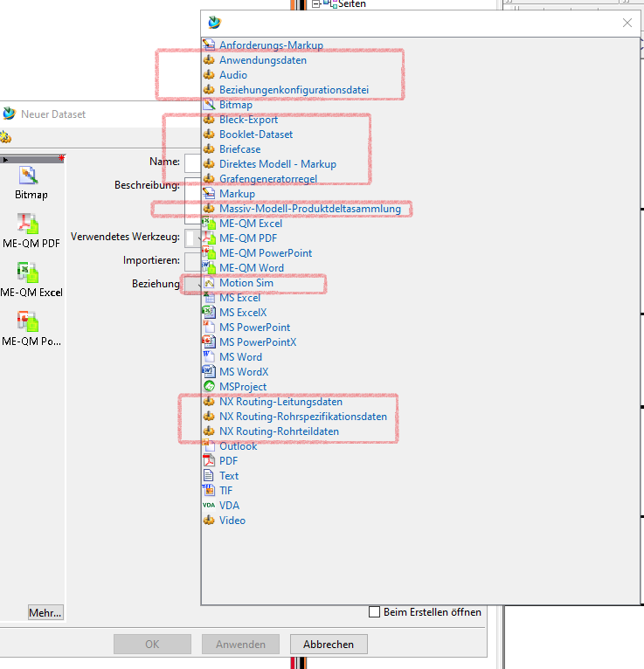Click the MS Excel icon
The height and width of the screenshot is (669, 644).
pyautogui.click(x=209, y=297)
